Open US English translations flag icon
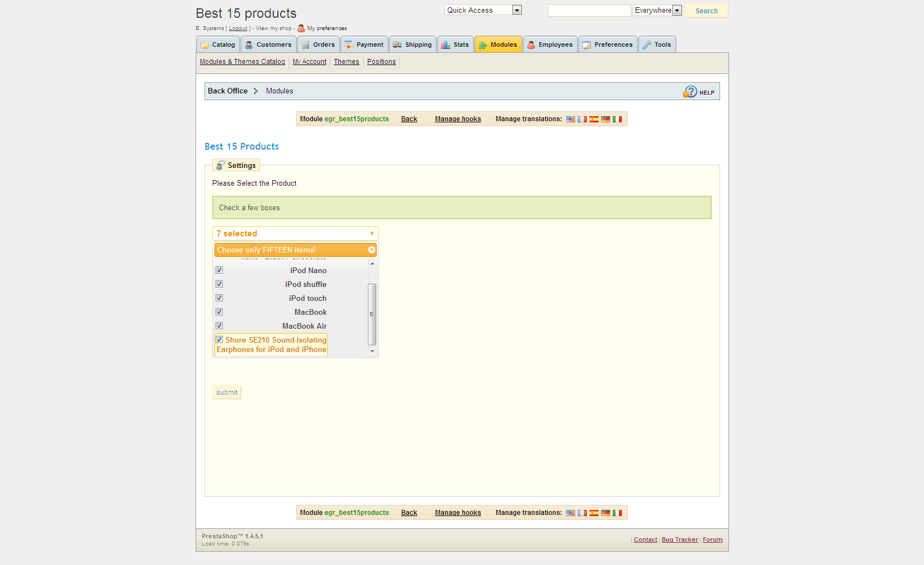Image resolution: width=924 pixels, height=565 pixels. coord(571,119)
